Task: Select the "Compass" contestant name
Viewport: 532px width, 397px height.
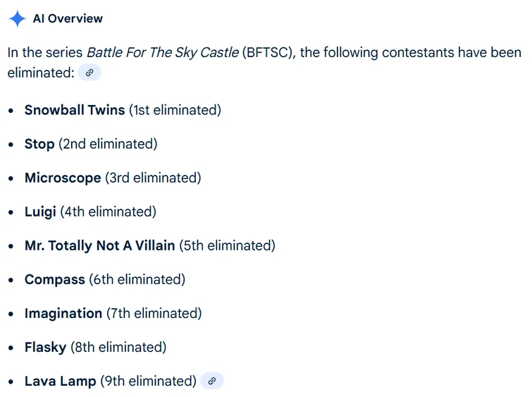Action: point(55,279)
